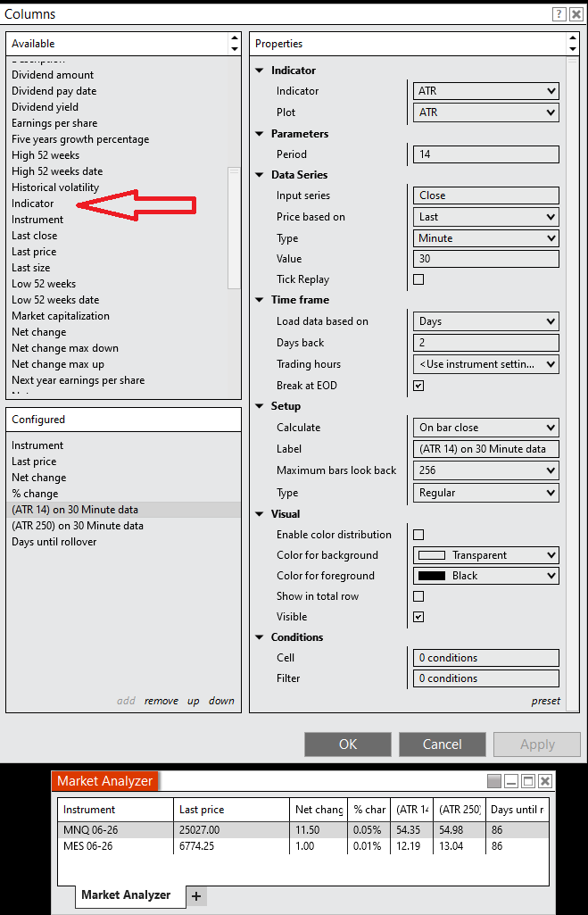Open Load data based on dropdown
The width and height of the screenshot is (588, 915).
[487, 321]
